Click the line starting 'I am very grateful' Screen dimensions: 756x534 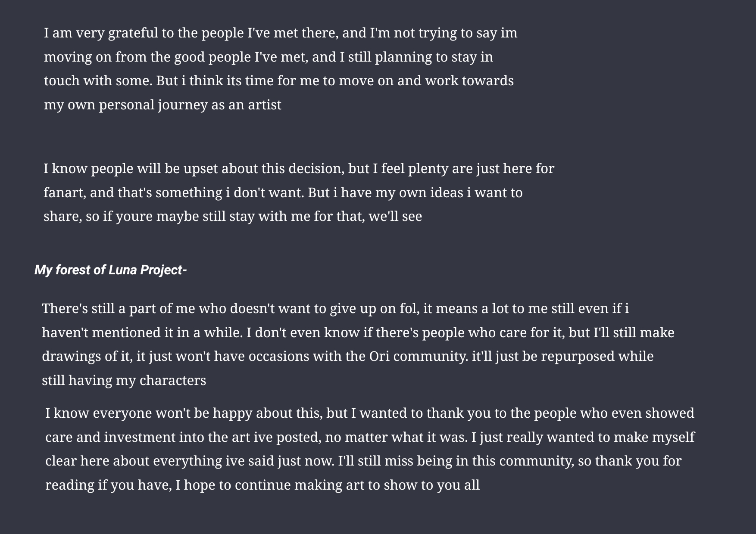(x=280, y=33)
